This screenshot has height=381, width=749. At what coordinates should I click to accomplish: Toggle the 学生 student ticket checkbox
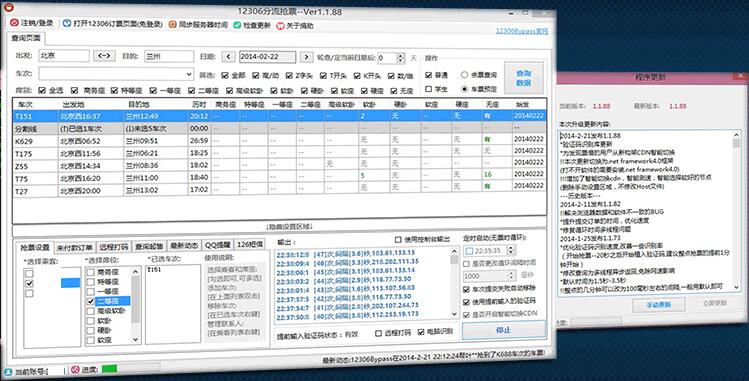pos(428,89)
